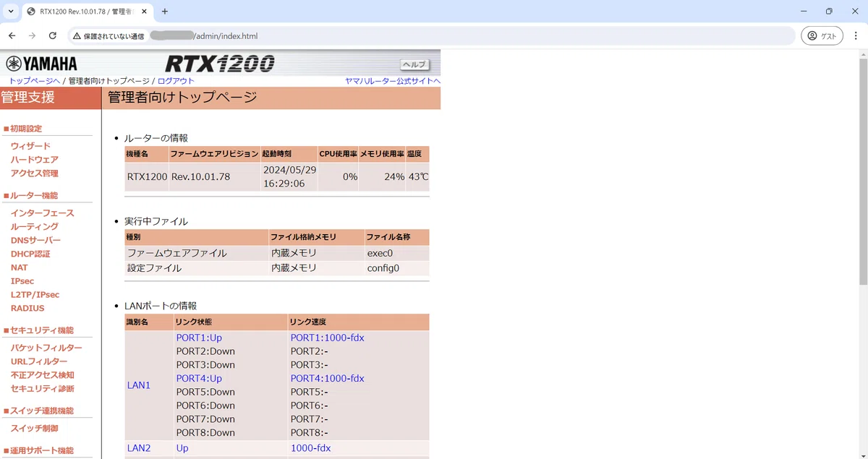Select the PORT2:Down status text
The width and height of the screenshot is (868, 459).
click(x=205, y=351)
